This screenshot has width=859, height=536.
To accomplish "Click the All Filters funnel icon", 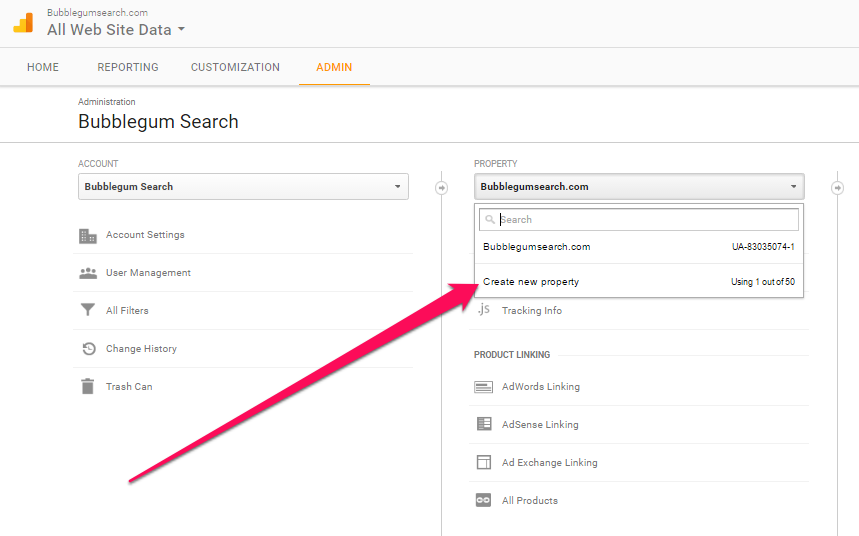I will (x=88, y=310).
